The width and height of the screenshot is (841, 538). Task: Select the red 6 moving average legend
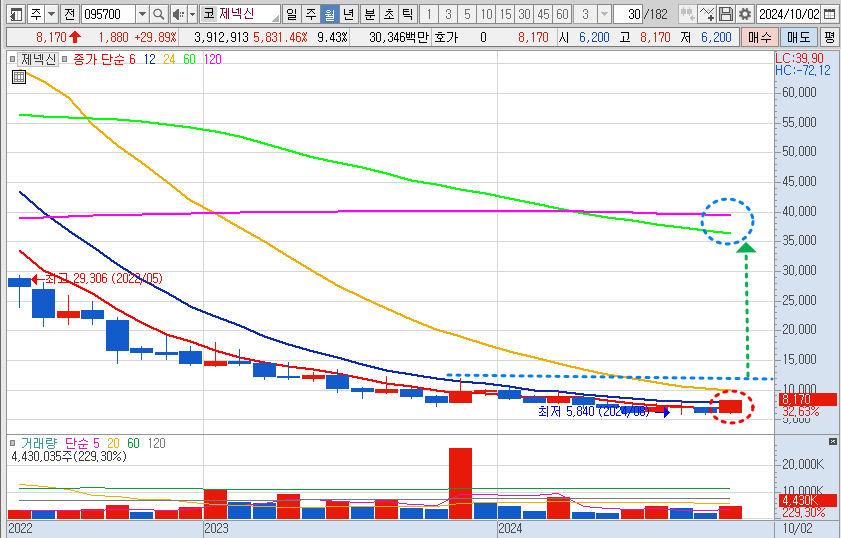click(132, 59)
